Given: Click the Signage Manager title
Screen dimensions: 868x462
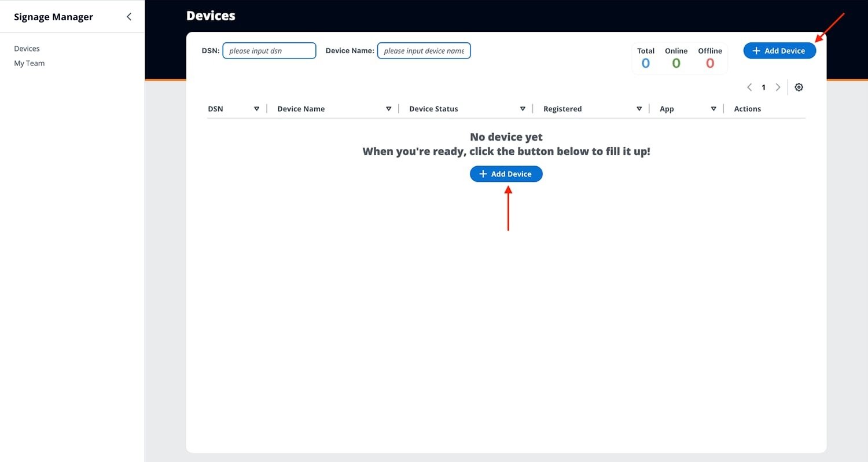Looking at the screenshot, I should pos(53,17).
